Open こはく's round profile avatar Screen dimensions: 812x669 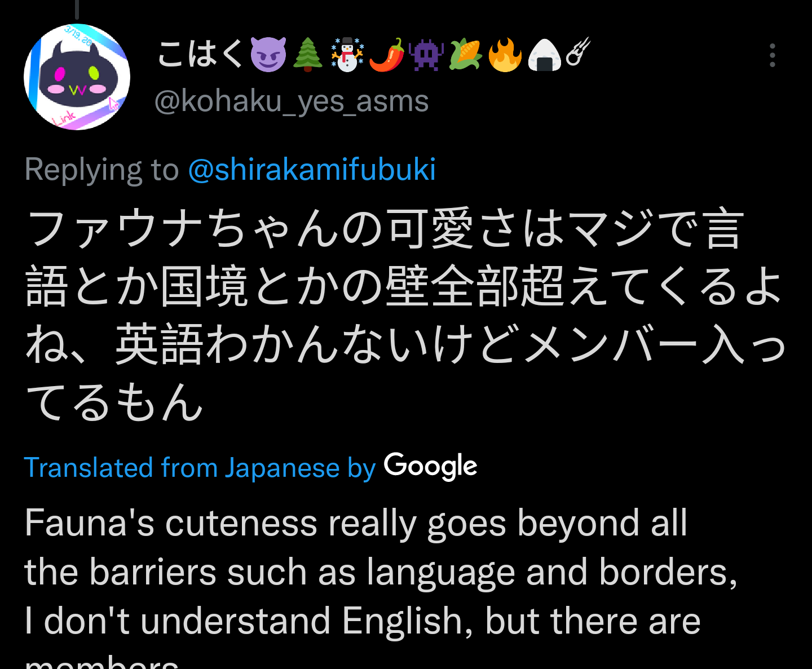pos(77,77)
